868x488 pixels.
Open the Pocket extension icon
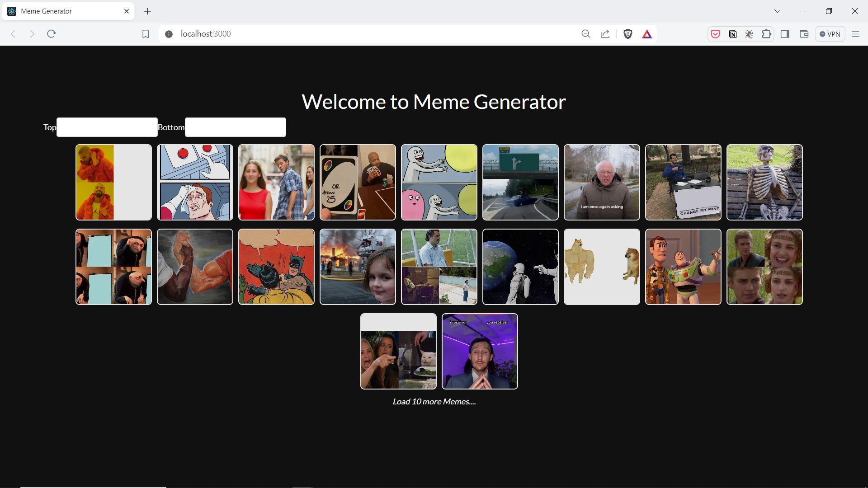click(715, 34)
